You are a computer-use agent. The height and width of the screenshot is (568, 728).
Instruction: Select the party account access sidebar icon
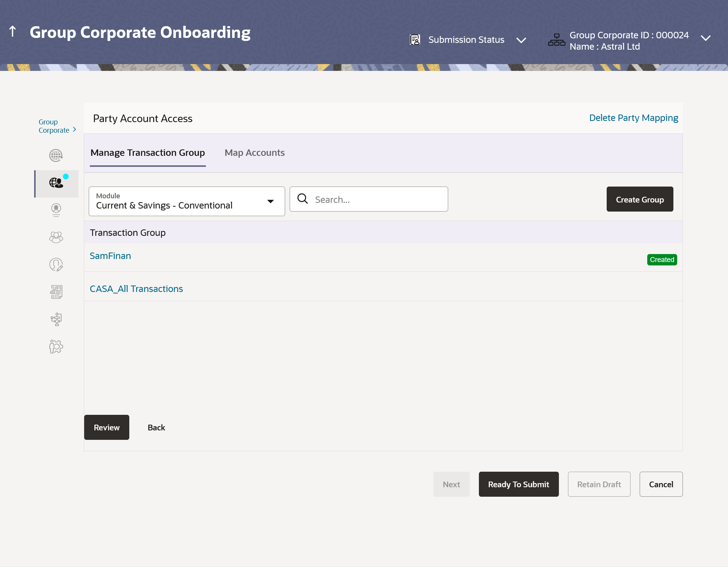(56, 183)
